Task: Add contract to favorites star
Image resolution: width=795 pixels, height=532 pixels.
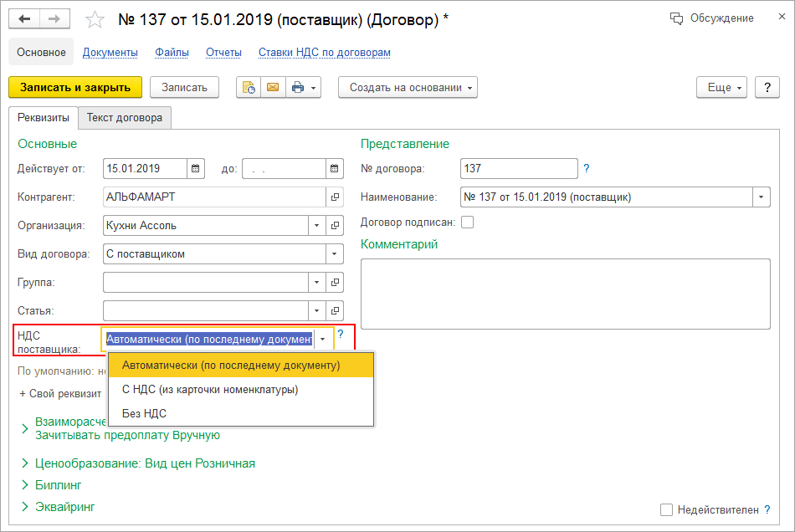Action: [x=95, y=18]
